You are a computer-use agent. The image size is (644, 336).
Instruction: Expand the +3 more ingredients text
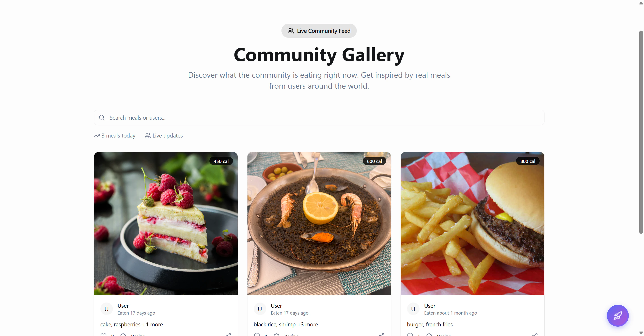(x=308, y=324)
